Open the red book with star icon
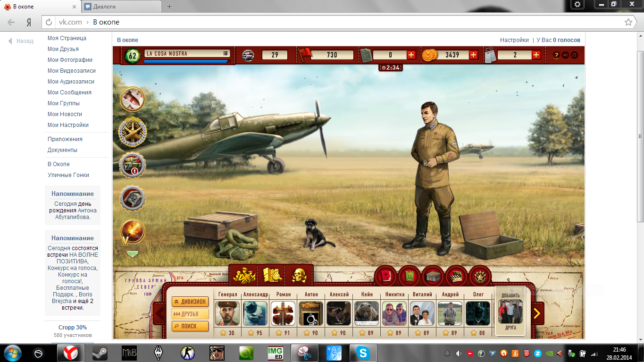Viewport: 644px width, 362px height. coord(386,276)
